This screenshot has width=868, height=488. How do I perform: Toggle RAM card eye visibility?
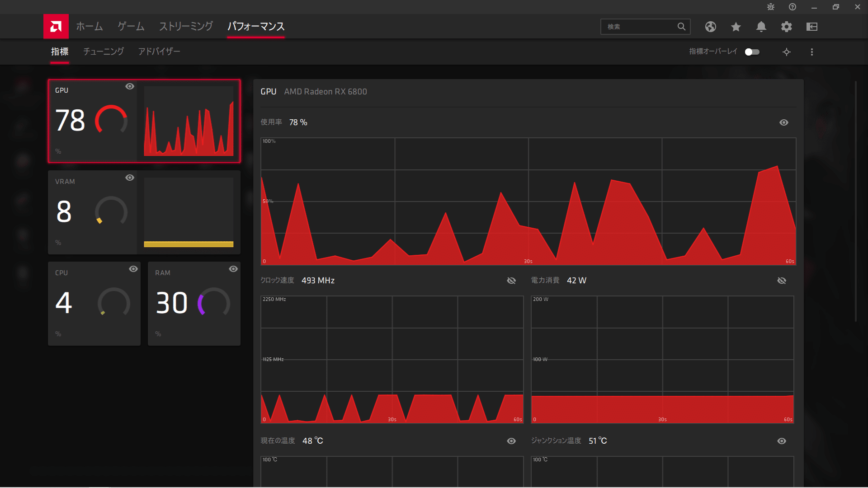coord(233,269)
